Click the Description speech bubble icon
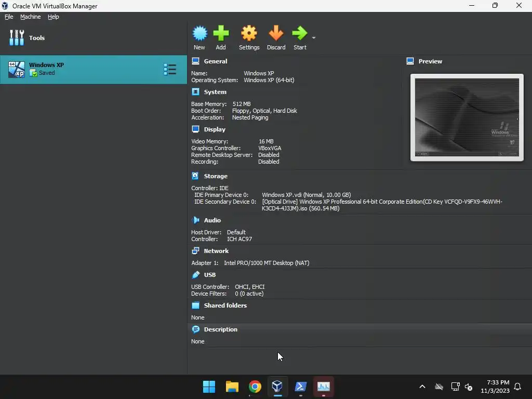 [195, 329]
